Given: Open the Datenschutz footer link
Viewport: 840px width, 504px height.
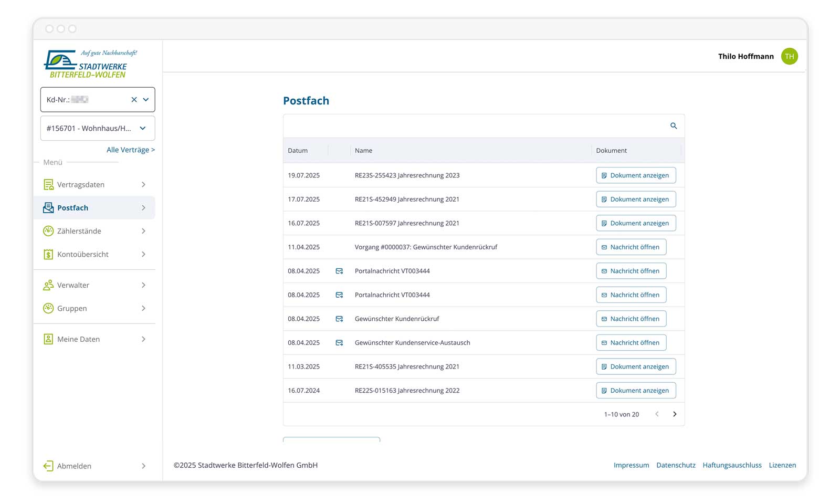Looking at the screenshot, I should [x=676, y=465].
